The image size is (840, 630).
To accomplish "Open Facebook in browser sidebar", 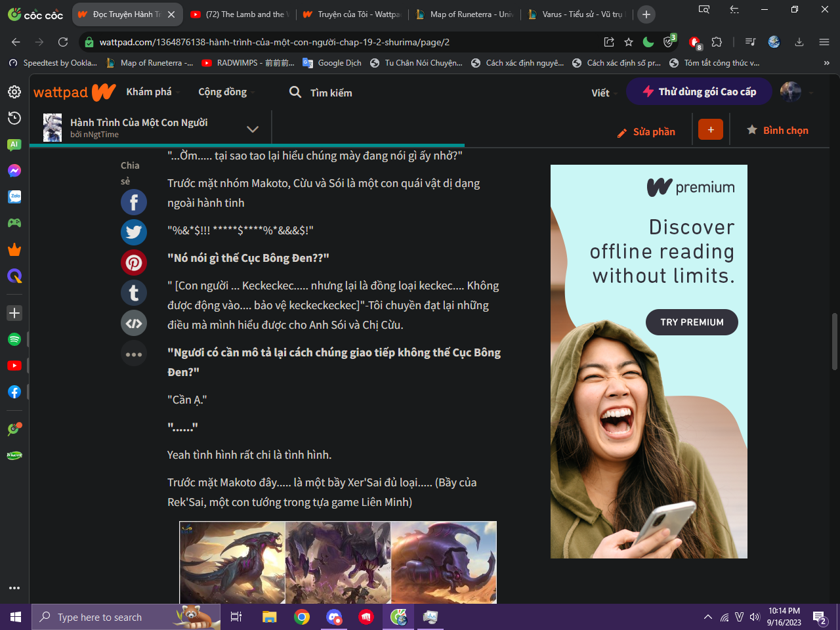I will (14, 392).
